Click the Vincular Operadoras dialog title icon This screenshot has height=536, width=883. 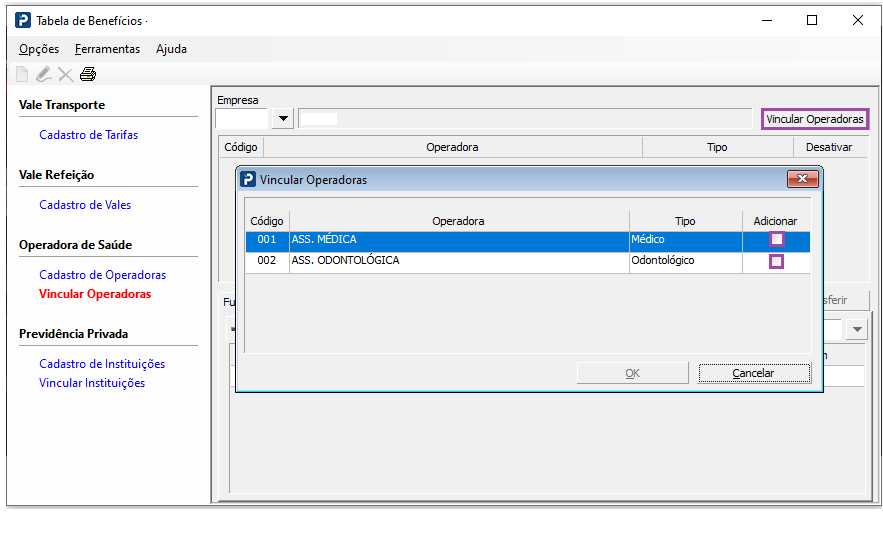pyautogui.click(x=248, y=179)
